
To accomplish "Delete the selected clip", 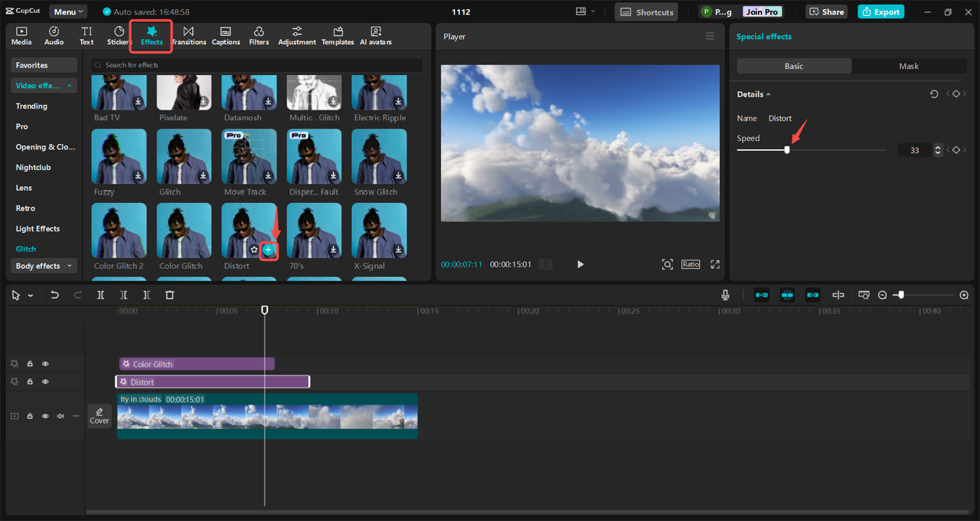I will [x=170, y=295].
